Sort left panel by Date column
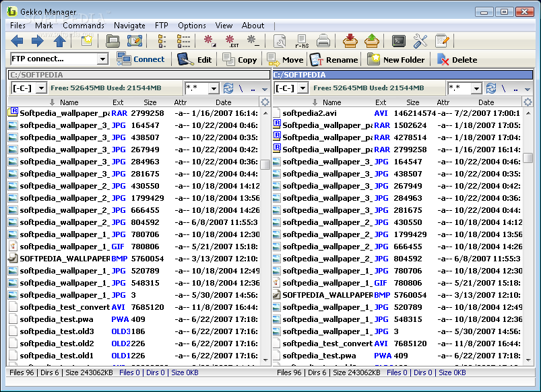This screenshot has height=392, width=541. 223,102
